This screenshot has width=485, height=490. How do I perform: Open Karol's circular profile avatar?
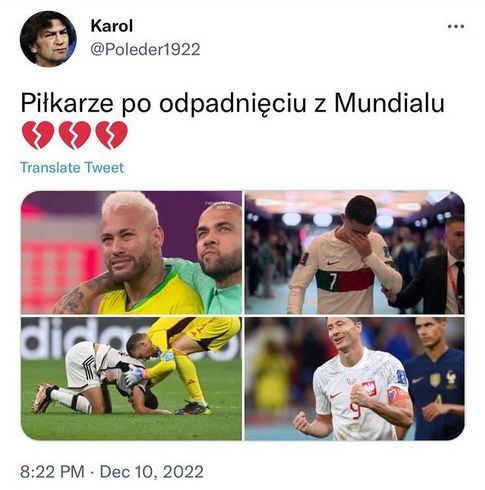point(48,39)
